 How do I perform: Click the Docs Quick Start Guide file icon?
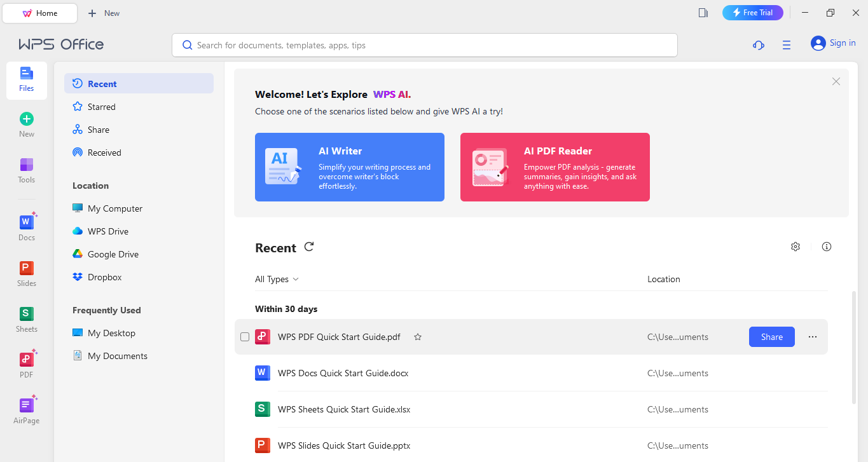click(263, 373)
